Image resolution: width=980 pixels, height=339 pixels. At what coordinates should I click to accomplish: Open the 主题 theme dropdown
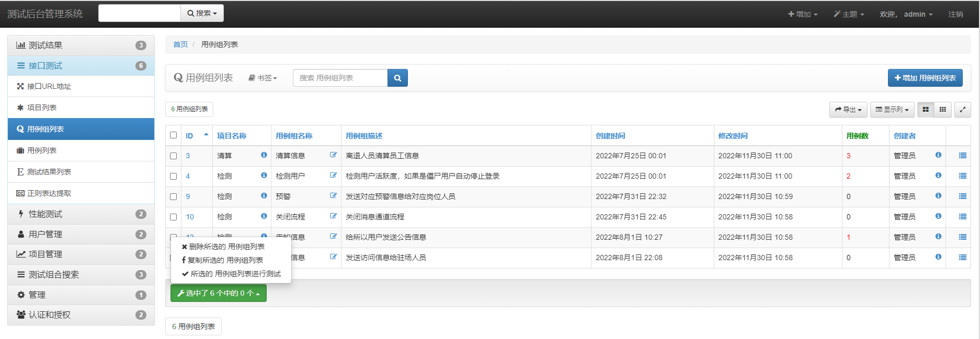pyautogui.click(x=849, y=14)
